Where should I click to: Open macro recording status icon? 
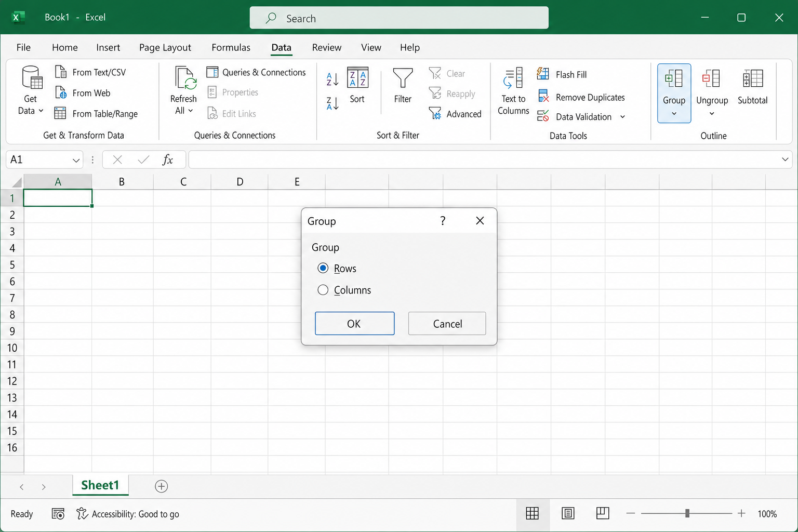pyautogui.click(x=58, y=514)
